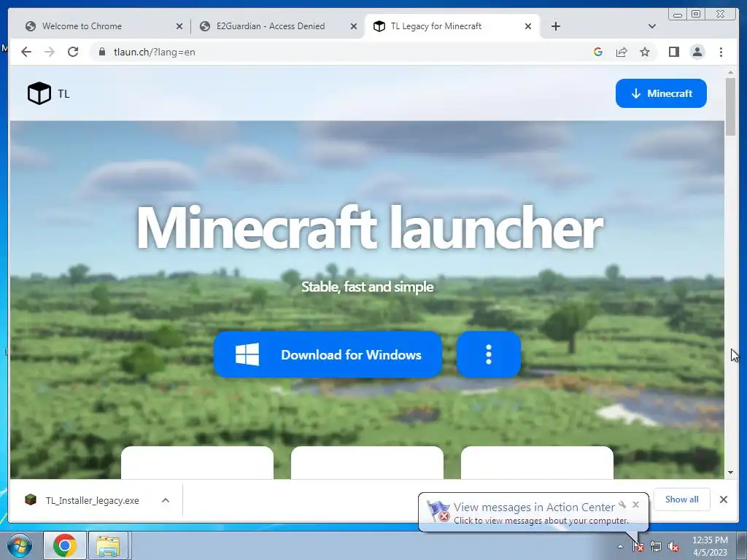Switch to E2Guardian - Access Denied tab
Viewport: 747px width, 560px height.
pyautogui.click(x=276, y=26)
